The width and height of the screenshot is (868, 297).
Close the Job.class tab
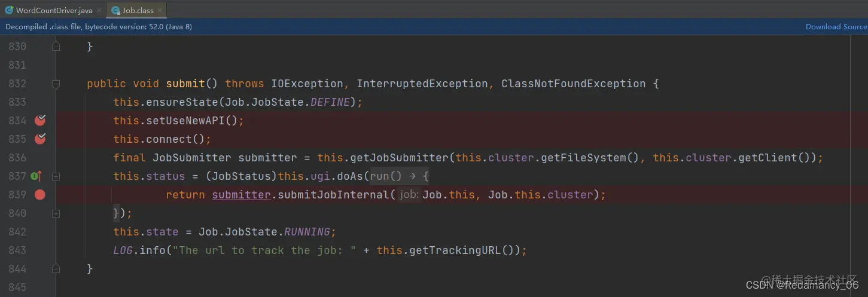(160, 10)
